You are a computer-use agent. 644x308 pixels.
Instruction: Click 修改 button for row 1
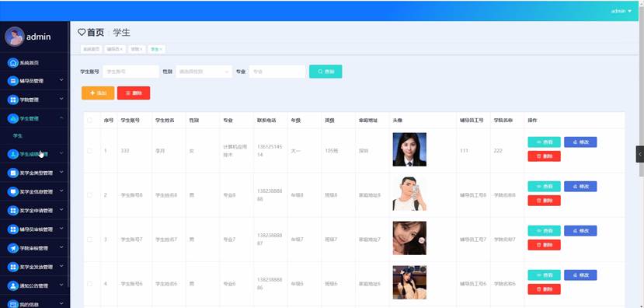(580, 142)
